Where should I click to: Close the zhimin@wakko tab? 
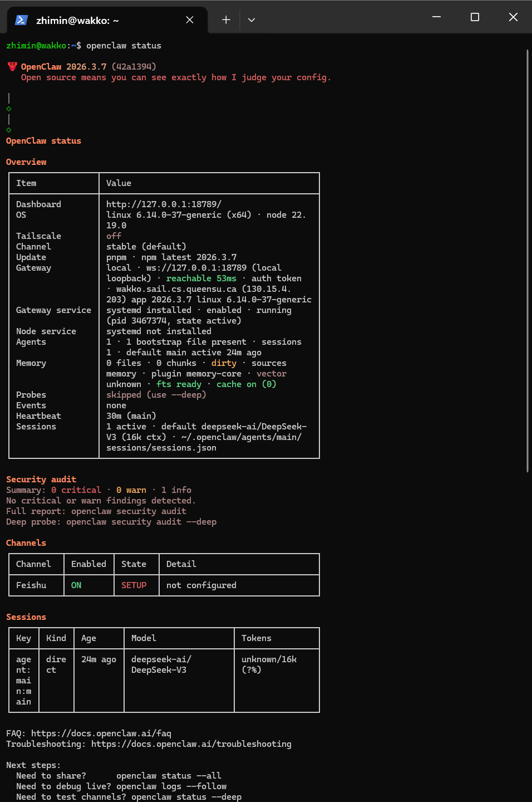tap(189, 19)
